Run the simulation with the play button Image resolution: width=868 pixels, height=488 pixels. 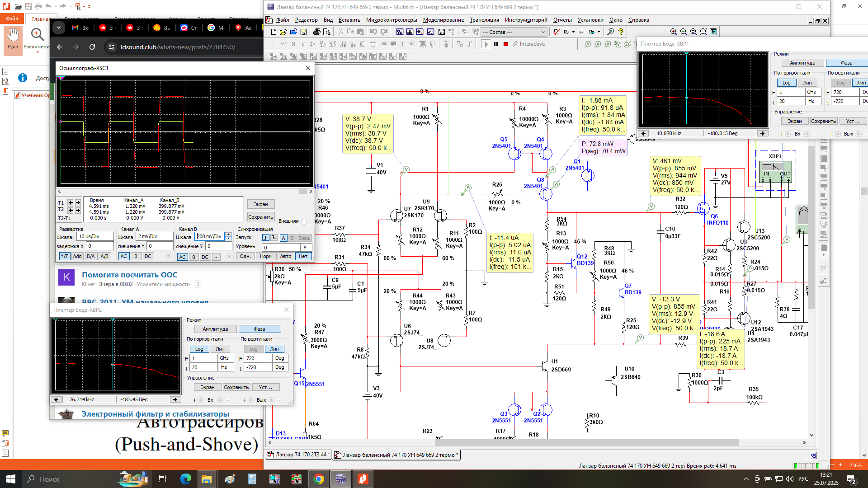coord(486,44)
